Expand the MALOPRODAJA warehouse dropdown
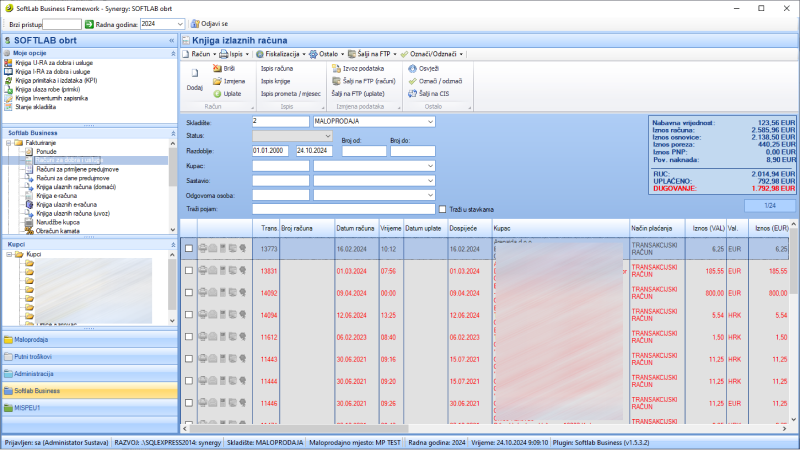800x450 pixels. coord(430,121)
